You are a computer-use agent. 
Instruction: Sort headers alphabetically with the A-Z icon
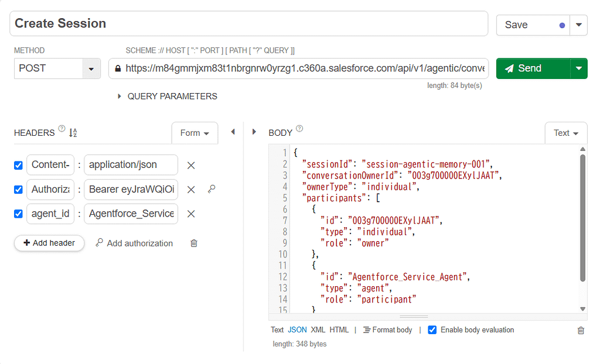click(x=73, y=133)
